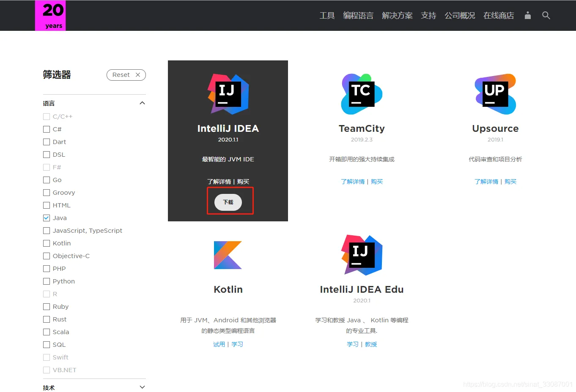Open the 公司概况 menu
Image resolution: width=576 pixels, height=392 pixels.
pos(460,16)
